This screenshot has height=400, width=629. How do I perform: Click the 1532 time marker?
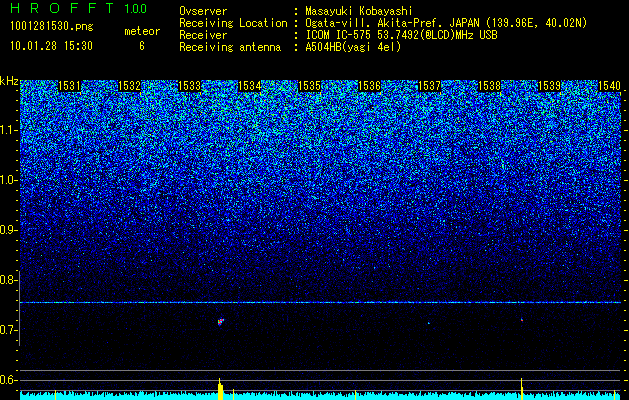tap(130, 86)
